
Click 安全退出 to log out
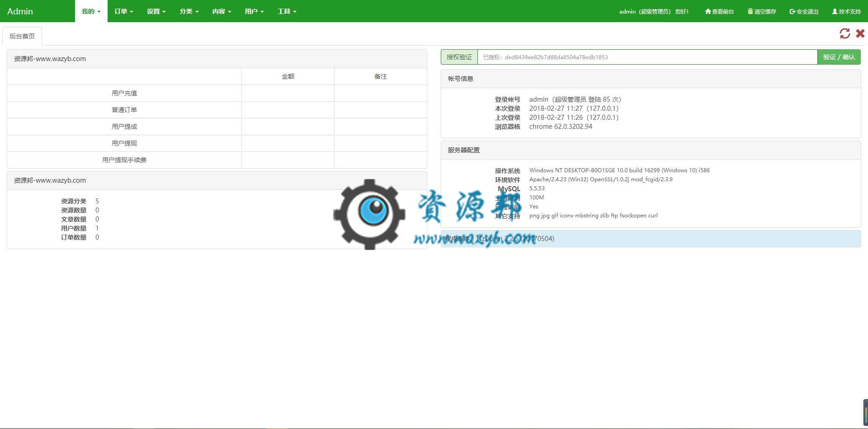pos(804,11)
